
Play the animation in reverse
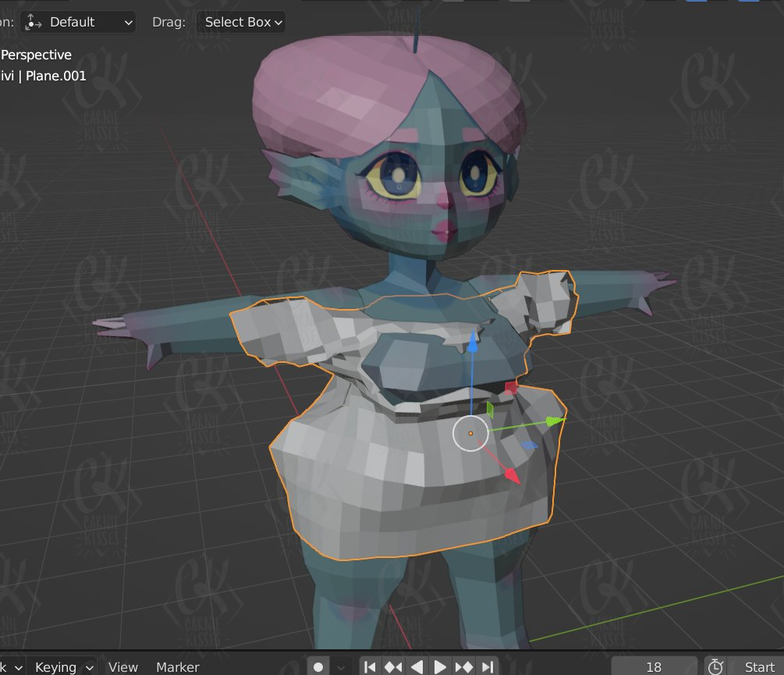[x=417, y=666]
